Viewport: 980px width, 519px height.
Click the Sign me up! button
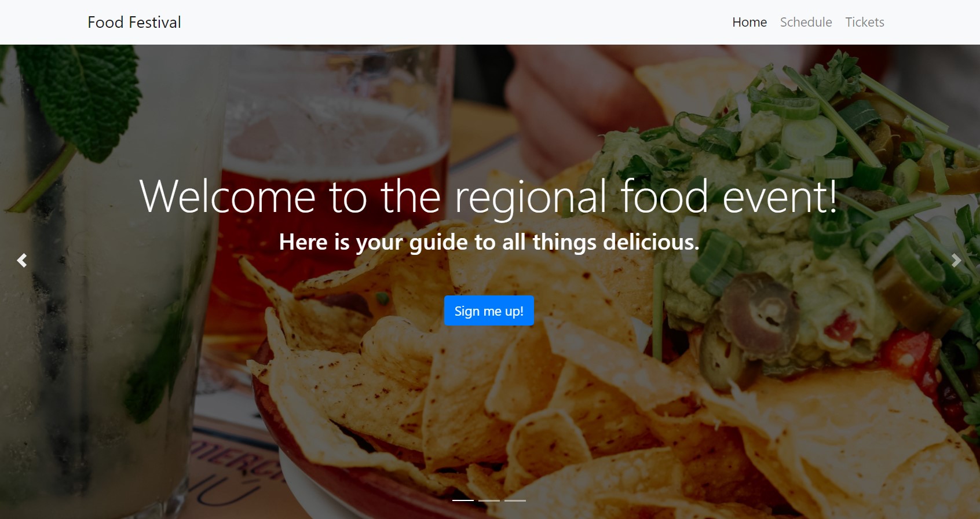tap(489, 310)
